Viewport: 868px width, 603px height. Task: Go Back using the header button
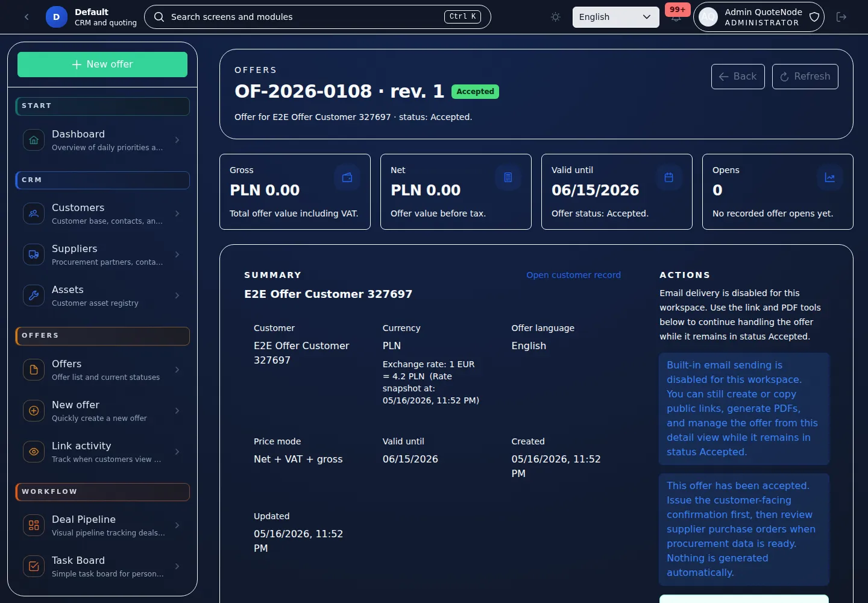[738, 77]
